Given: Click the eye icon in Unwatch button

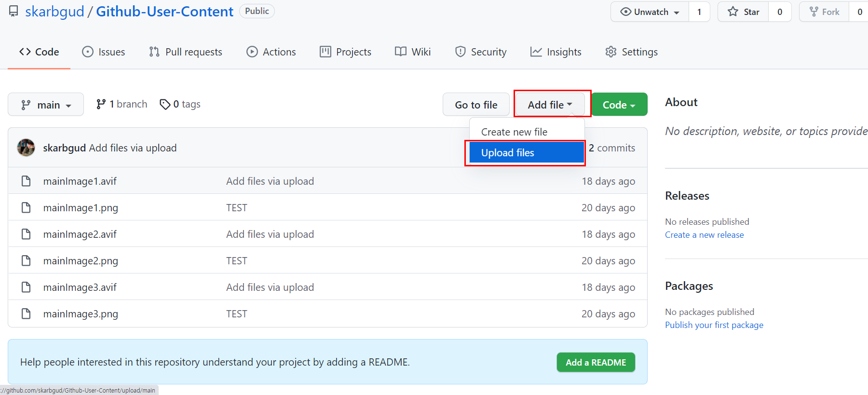Looking at the screenshot, I should click(626, 12).
